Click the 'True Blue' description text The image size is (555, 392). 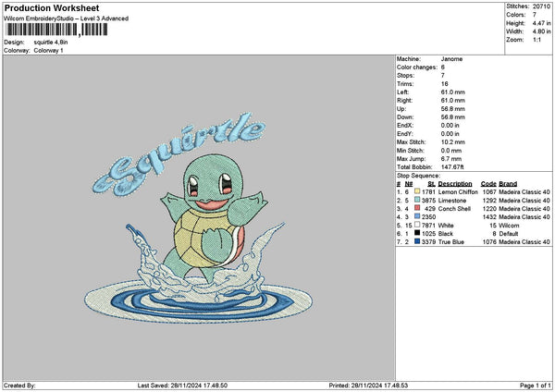[x=451, y=242]
